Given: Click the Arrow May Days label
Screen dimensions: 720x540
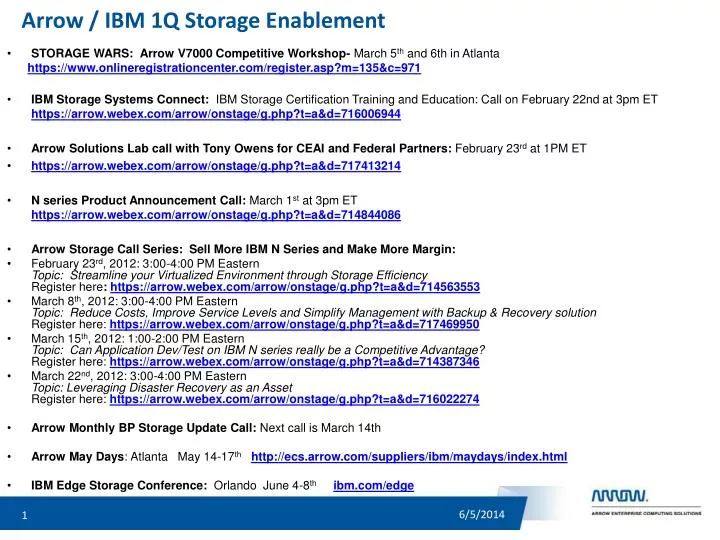Looking at the screenshot, I should click(x=77, y=457).
